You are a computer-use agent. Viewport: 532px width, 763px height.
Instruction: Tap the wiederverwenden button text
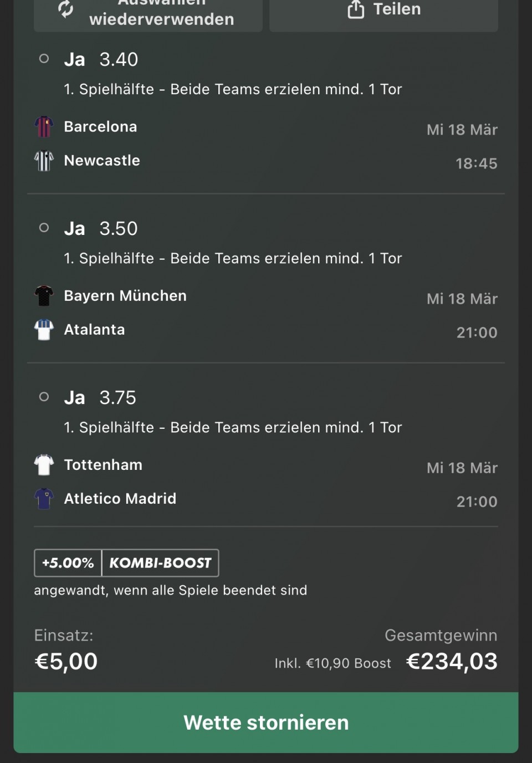coord(161,19)
